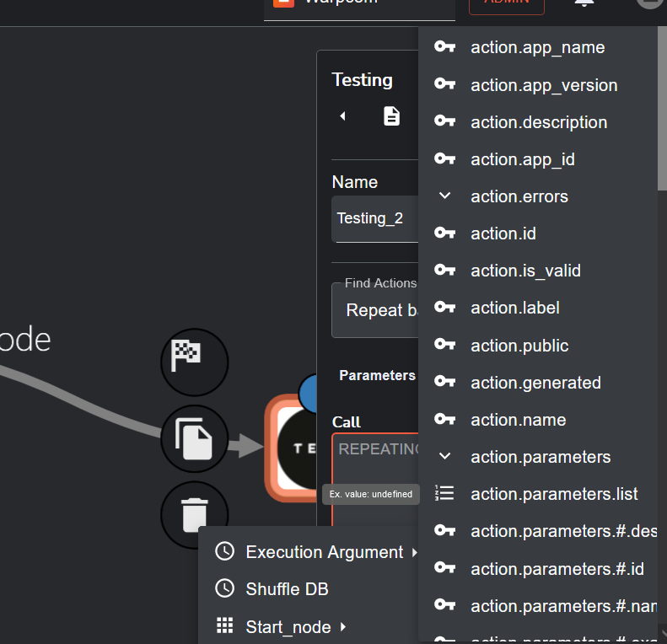This screenshot has height=644, width=667.
Task: Select action.name text
Action: pyautogui.click(x=518, y=420)
